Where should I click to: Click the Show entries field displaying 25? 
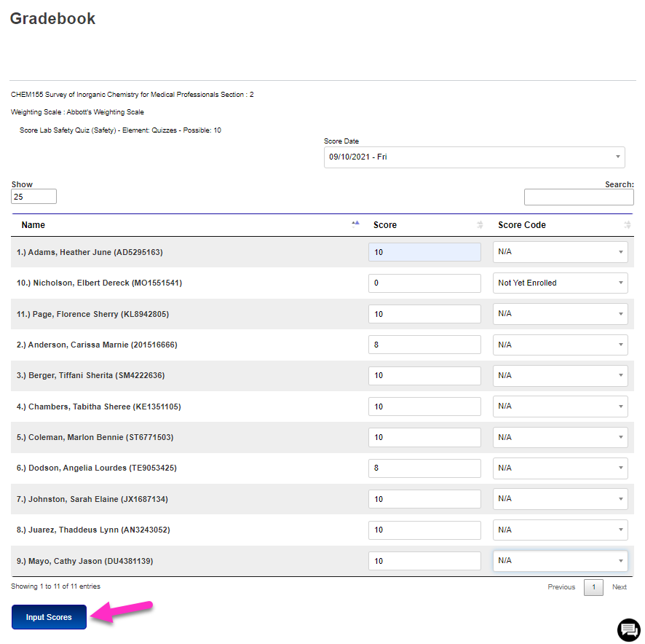pos(33,196)
